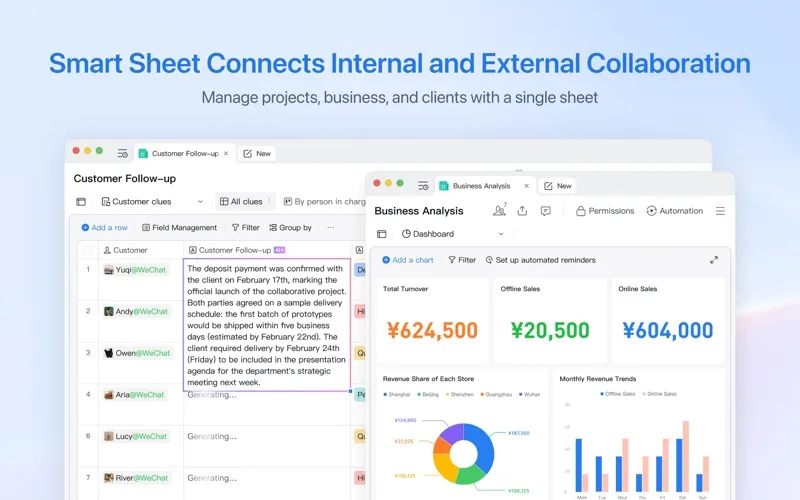800x500 pixels.
Task: Open New tab in Business Analysis window
Action: pyautogui.click(x=558, y=186)
